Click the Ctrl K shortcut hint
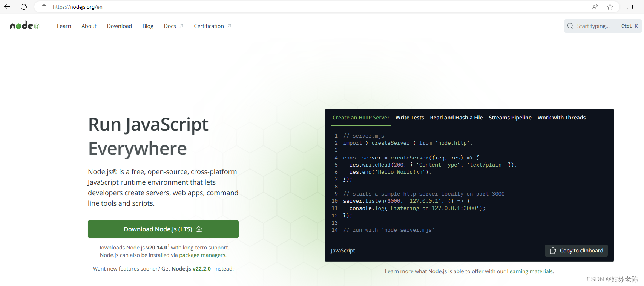The width and height of the screenshot is (644, 286). tap(629, 26)
